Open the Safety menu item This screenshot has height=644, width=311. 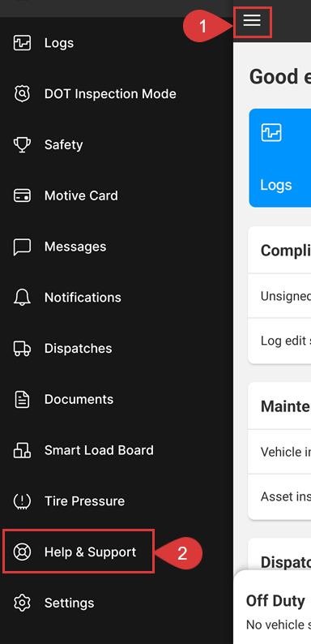(x=64, y=144)
